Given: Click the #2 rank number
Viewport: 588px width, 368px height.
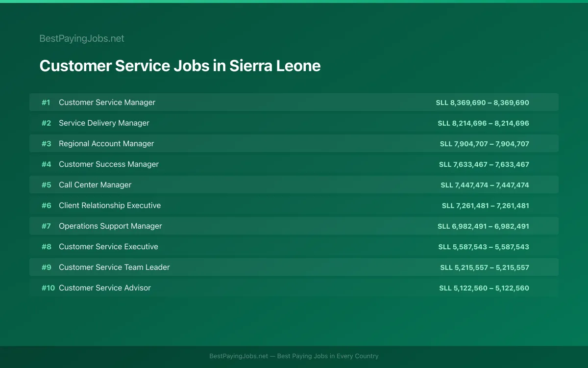Looking at the screenshot, I should click(x=46, y=123).
